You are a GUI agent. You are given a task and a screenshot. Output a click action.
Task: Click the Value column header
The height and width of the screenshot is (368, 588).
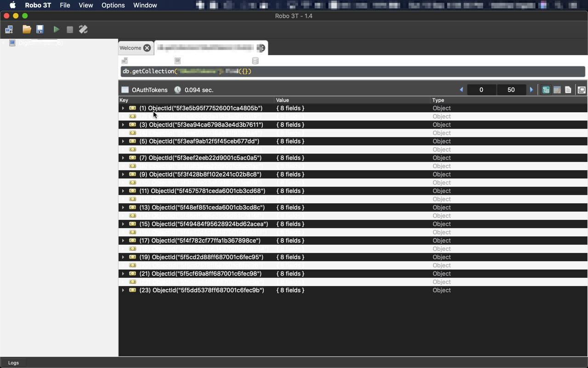(x=352, y=100)
